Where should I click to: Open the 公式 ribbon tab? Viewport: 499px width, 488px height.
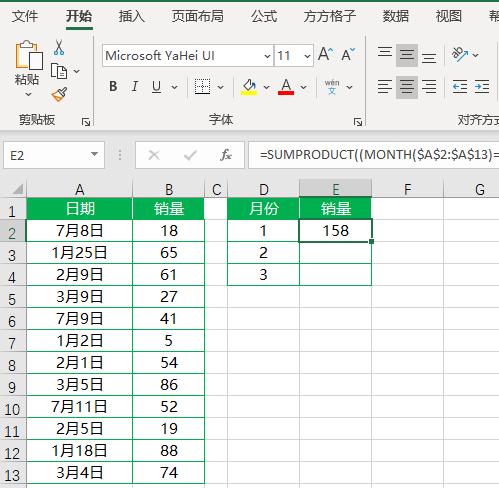[x=264, y=16]
